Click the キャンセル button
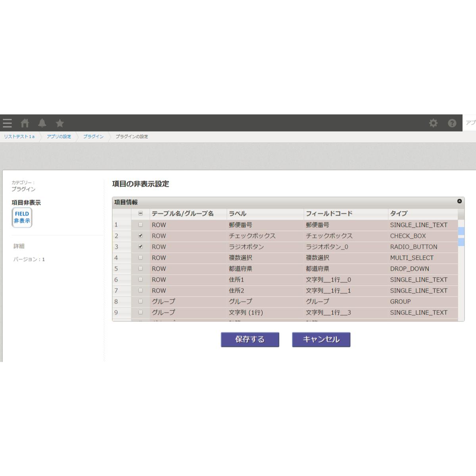The width and height of the screenshot is (476, 476). [321, 340]
